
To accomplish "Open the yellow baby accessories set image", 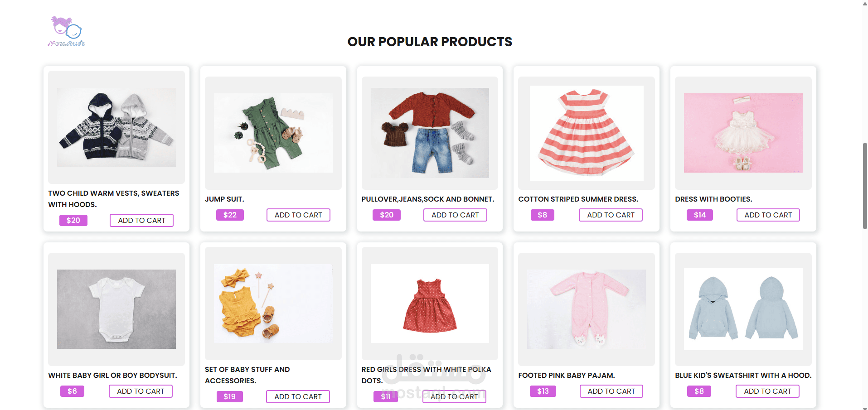I will point(273,304).
